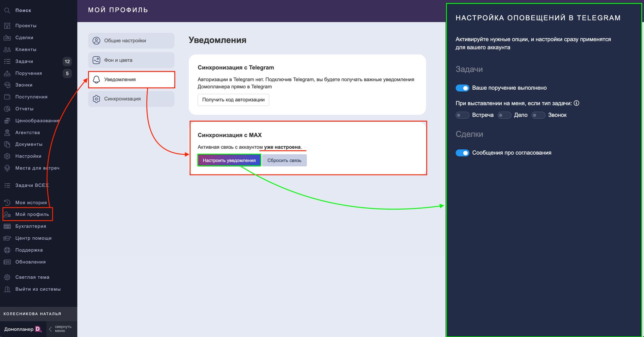
Task: Log out with Выйти из системы
Action: (38, 289)
